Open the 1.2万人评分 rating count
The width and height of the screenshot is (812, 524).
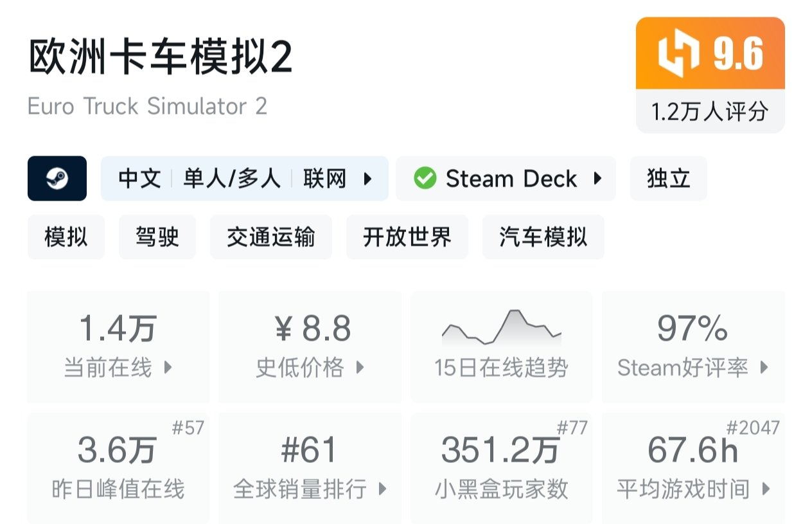pos(710,112)
